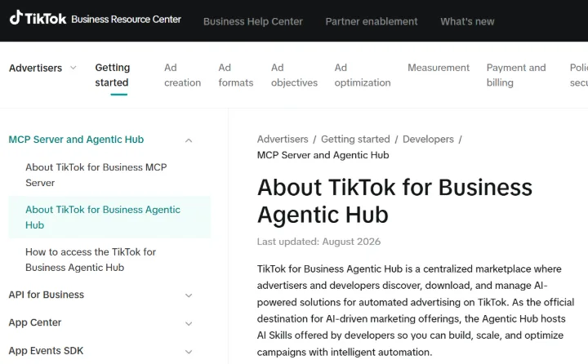Click breadcrumb text MCP Server and Agentic Hub

[x=323, y=155]
